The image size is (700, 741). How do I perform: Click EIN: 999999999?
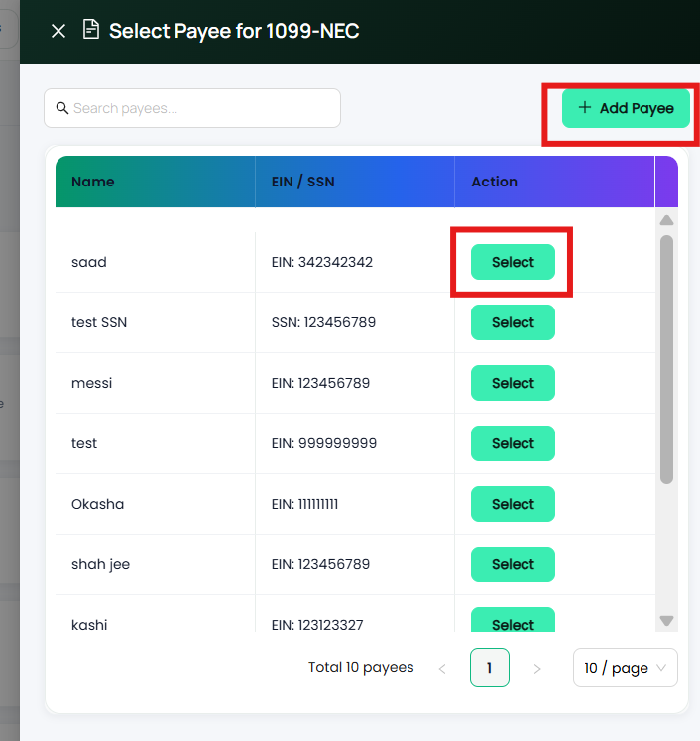[x=324, y=443]
